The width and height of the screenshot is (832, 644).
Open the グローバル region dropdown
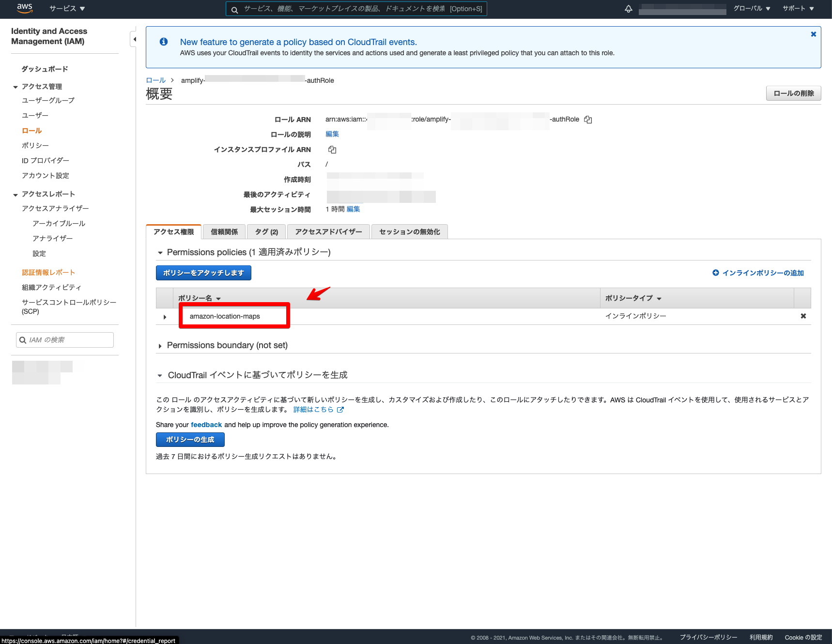point(752,8)
